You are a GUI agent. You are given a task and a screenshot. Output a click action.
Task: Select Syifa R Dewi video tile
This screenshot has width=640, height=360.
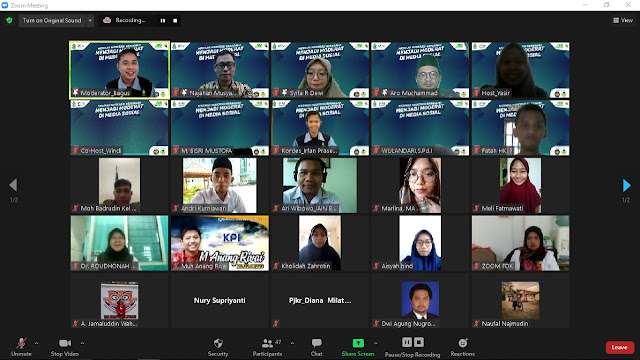320,70
